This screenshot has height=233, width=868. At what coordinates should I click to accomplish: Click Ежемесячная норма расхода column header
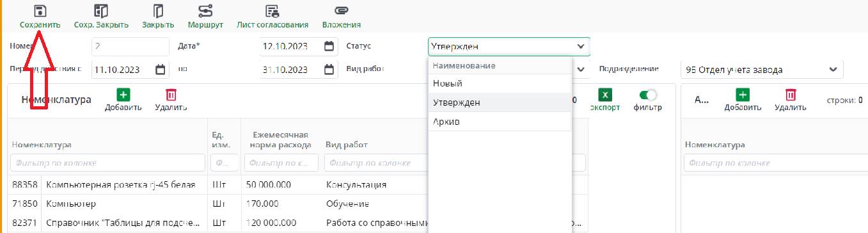[281, 140]
